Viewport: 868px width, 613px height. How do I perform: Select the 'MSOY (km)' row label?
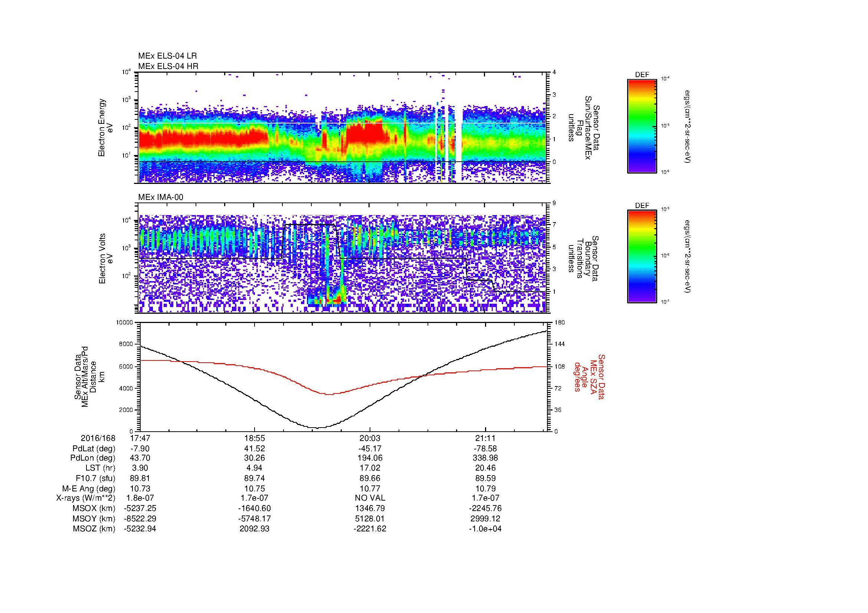(94, 518)
